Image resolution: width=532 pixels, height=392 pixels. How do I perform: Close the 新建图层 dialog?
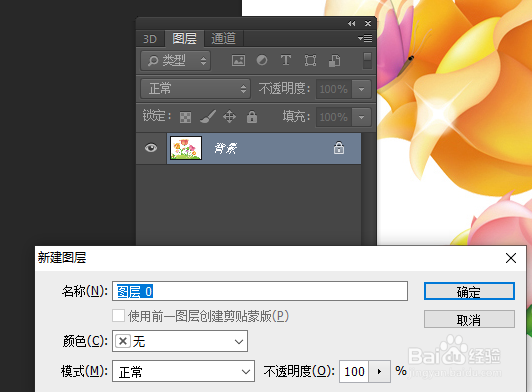click(x=511, y=258)
